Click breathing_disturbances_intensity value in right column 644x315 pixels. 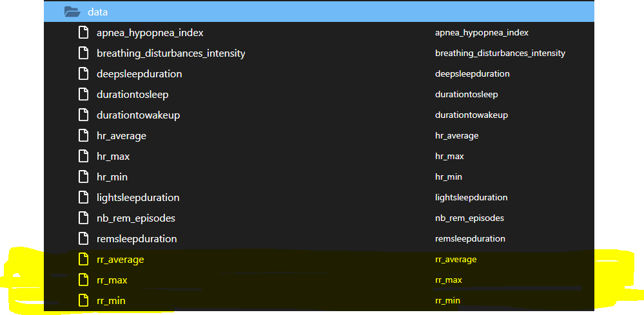click(500, 53)
